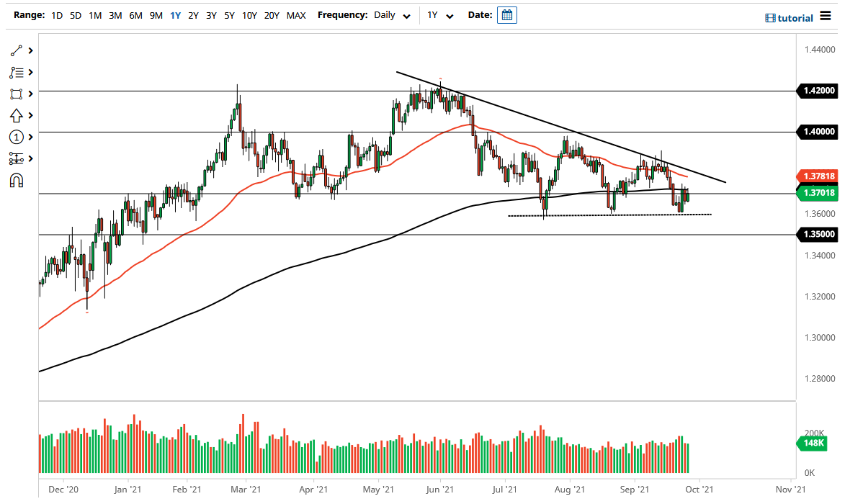Switch chart range to MAX
The height and width of the screenshot is (504, 845).
click(295, 14)
